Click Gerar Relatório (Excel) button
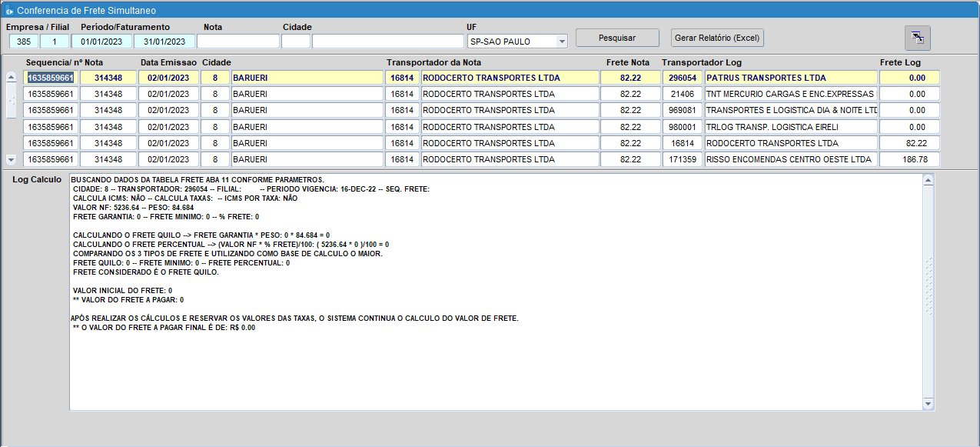The height and width of the screenshot is (447, 980). coord(717,38)
